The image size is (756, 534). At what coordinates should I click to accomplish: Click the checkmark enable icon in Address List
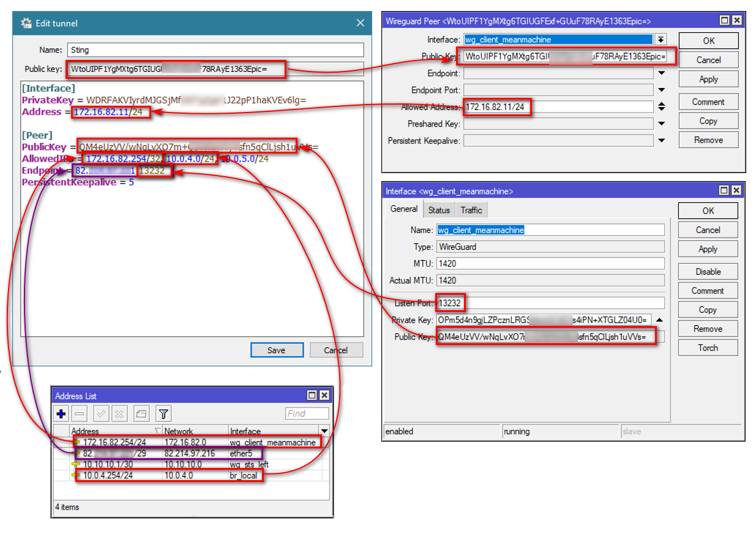point(102,414)
